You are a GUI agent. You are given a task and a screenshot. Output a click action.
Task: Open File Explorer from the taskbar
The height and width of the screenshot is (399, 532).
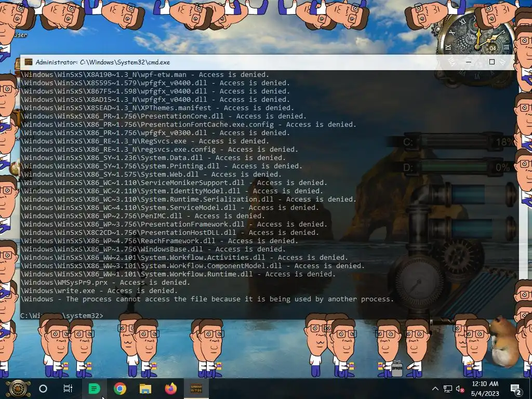(x=145, y=389)
